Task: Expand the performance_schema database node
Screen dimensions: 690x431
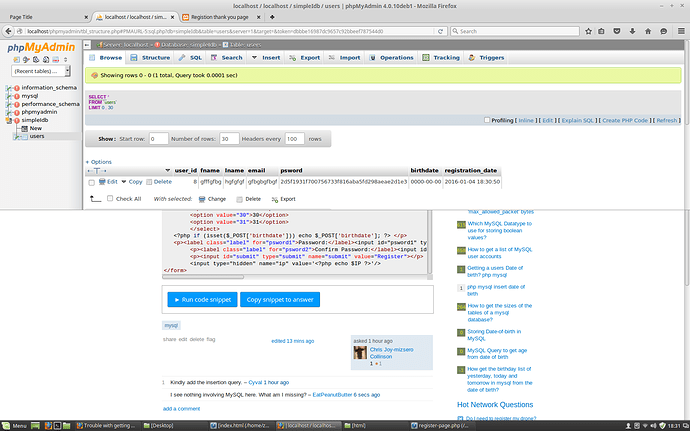Action: (9, 104)
